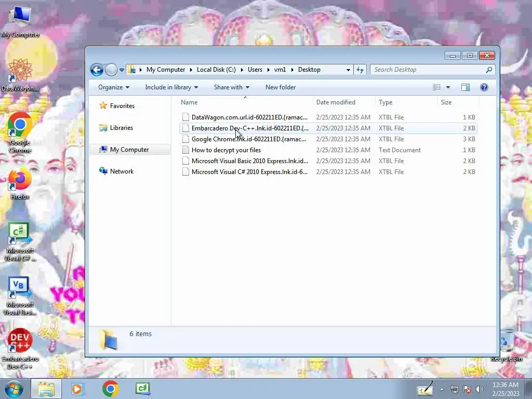Screen dimensions: 532x399
Task: Go back with the Explorer back arrow
Action: coord(97,70)
